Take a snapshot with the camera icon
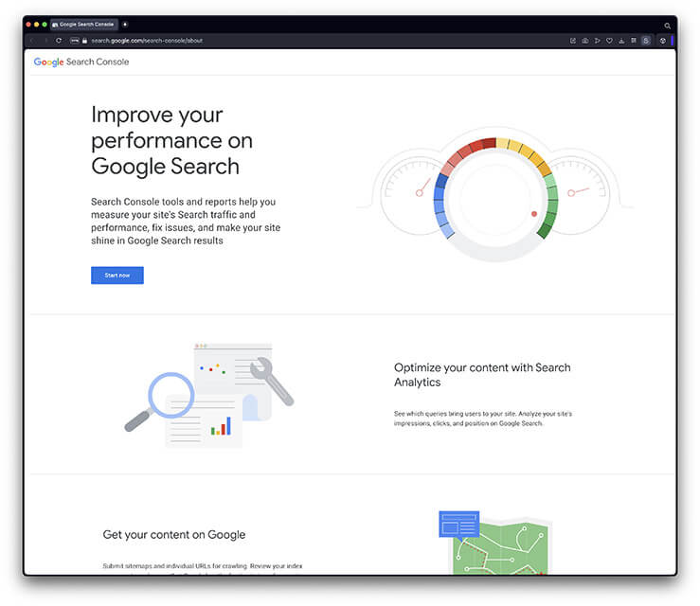700x606 pixels. point(584,41)
